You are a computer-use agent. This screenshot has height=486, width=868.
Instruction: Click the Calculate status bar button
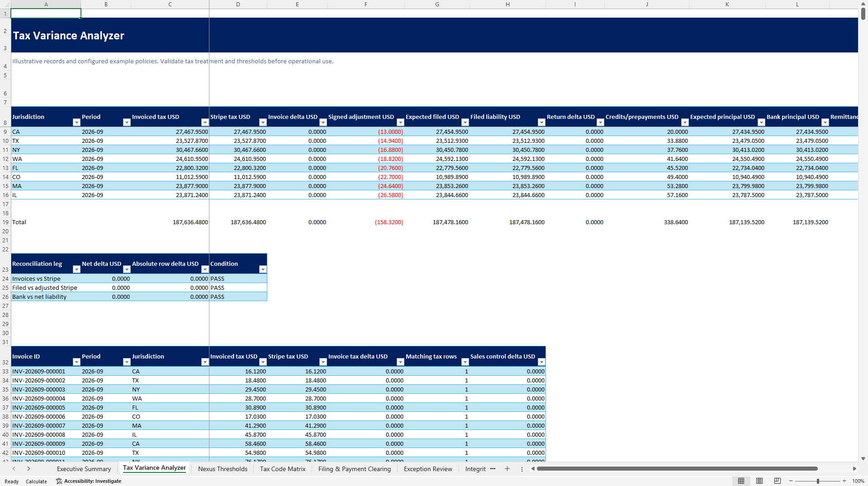pos(36,481)
